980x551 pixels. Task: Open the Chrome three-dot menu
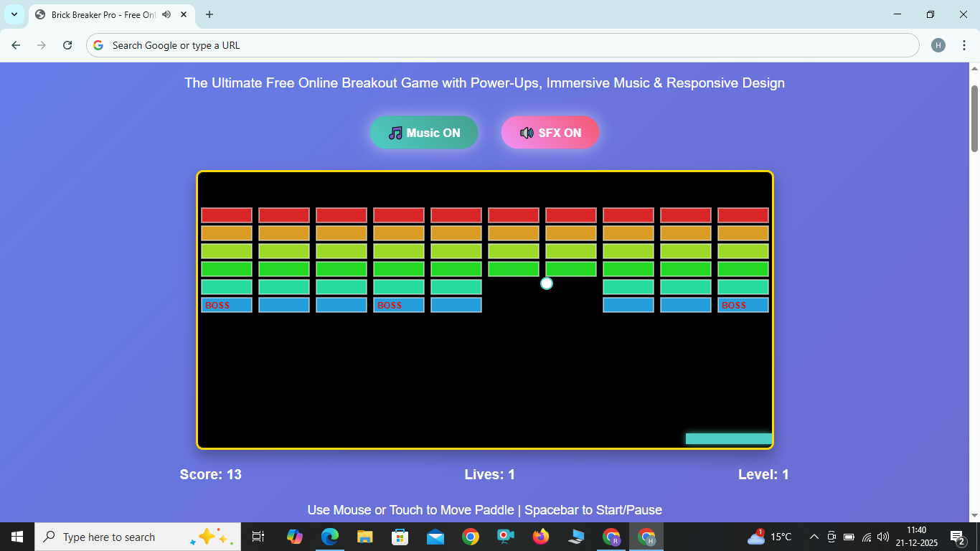click(x=964, y=44)
